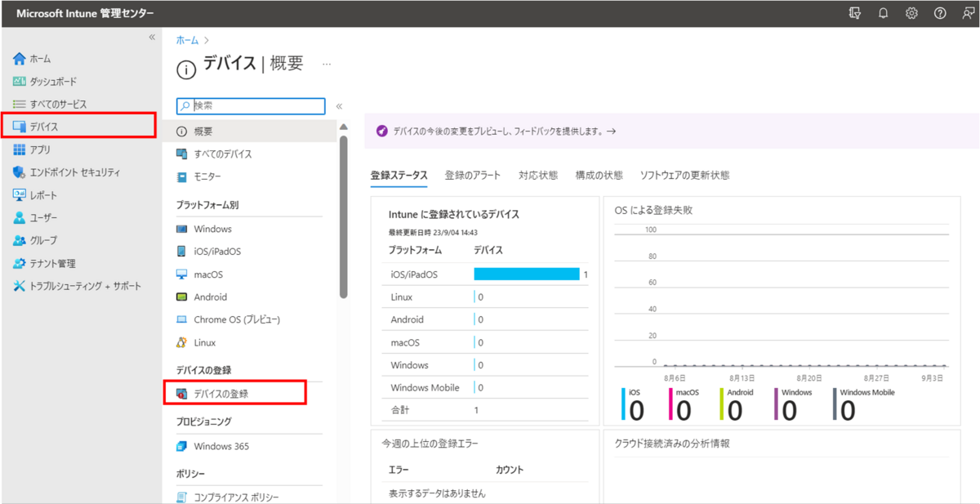Click the Microsoft Intune 管理センター title
980x504 pixels.
(x=84, y=13)
